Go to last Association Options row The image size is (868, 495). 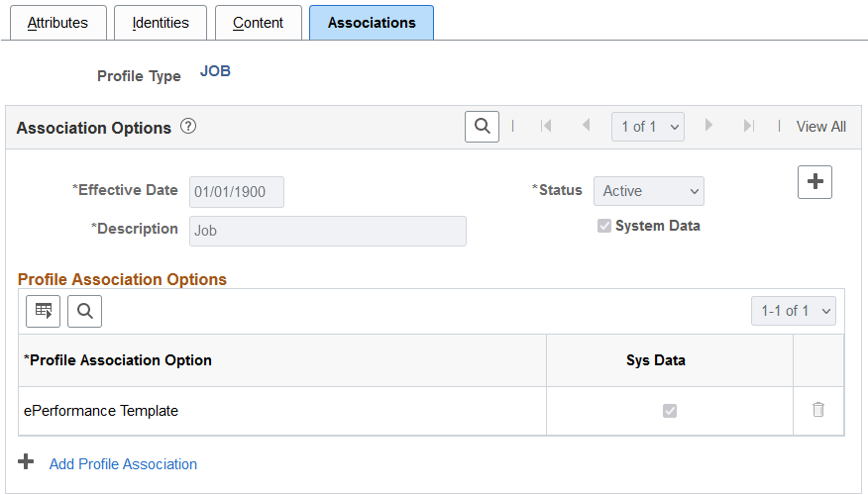click(x=748, y=126)
